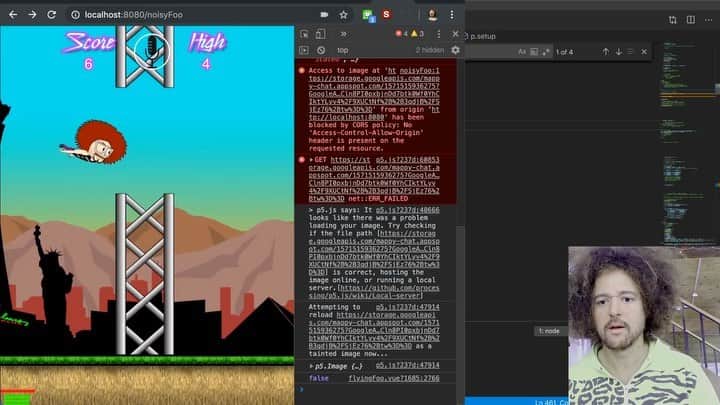The height and width of the screenshot is (405, 720).
Task: Go to next find match
Action: (x=619, y=52)
